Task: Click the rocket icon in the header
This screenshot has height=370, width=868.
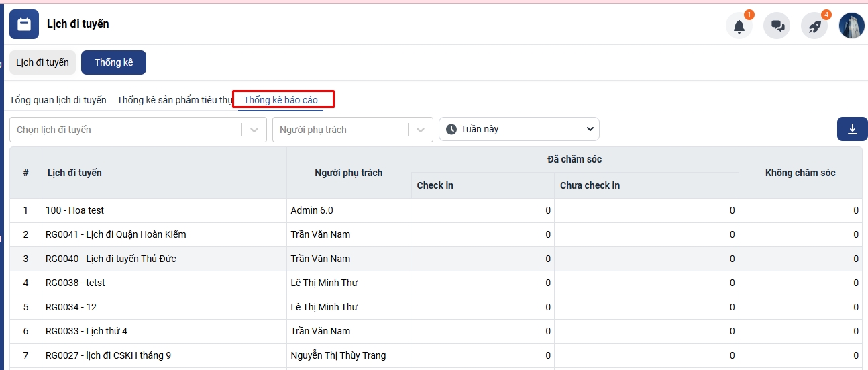Action: click(x=814, y=26)
